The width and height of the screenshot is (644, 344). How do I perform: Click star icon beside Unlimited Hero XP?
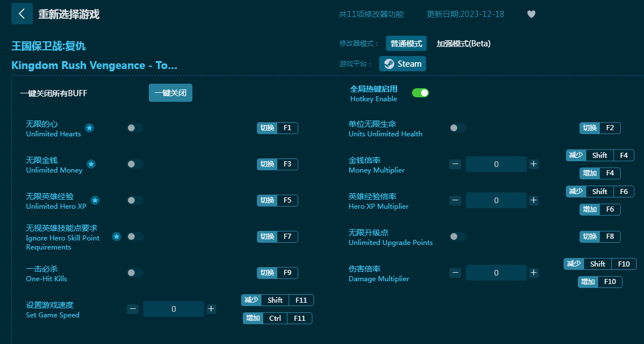tap(95, 200)
